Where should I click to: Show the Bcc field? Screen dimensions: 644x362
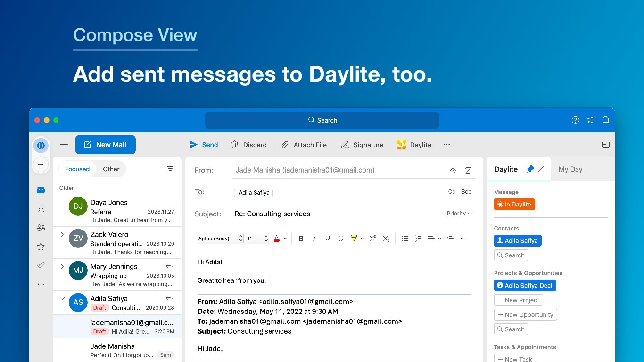(466, 192)
